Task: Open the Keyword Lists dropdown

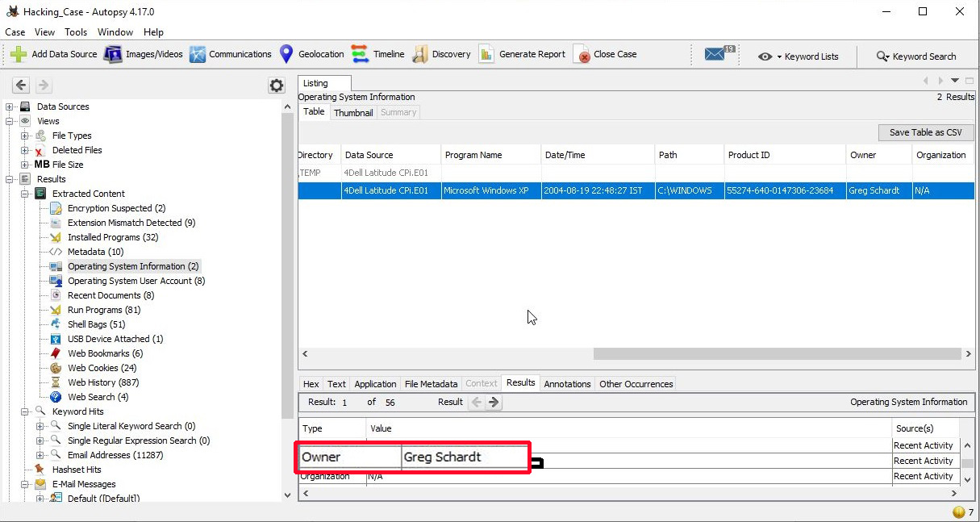Action: tap(799, 56)
